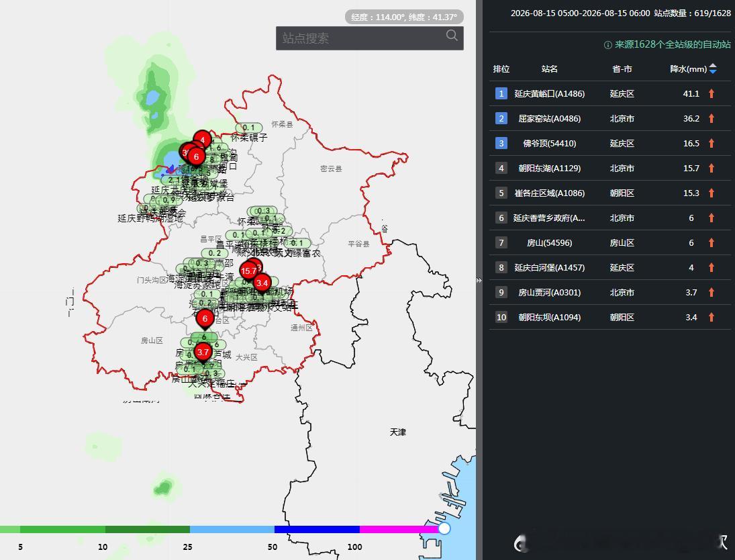The image size is (735, 560).
Task: Click the up arrow for 朝阳东坝(A1094)
Action: tap(712, 317)
